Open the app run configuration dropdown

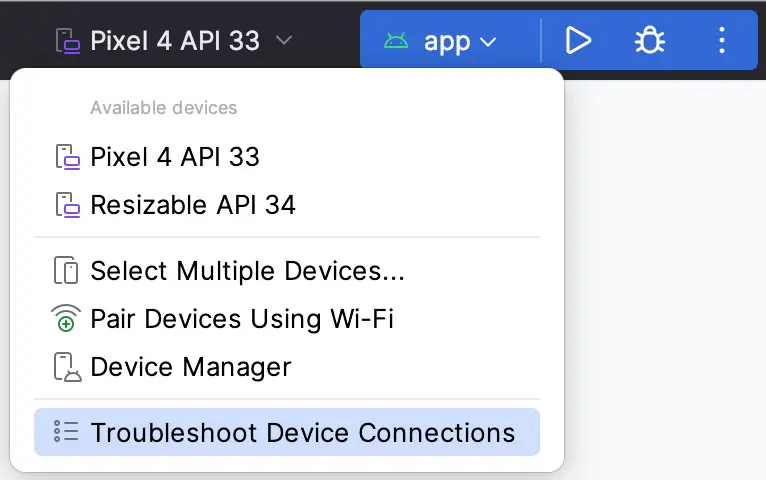click(x=440, y=41)
